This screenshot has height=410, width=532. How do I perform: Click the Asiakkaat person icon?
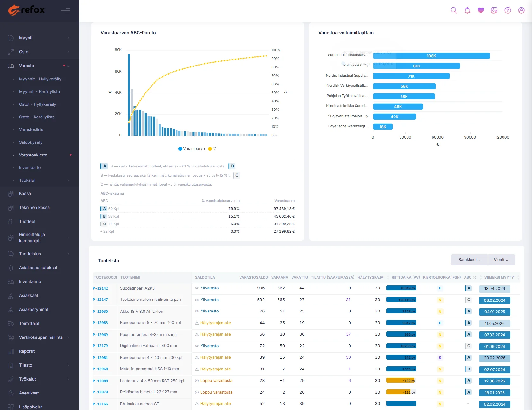[11, 296]
